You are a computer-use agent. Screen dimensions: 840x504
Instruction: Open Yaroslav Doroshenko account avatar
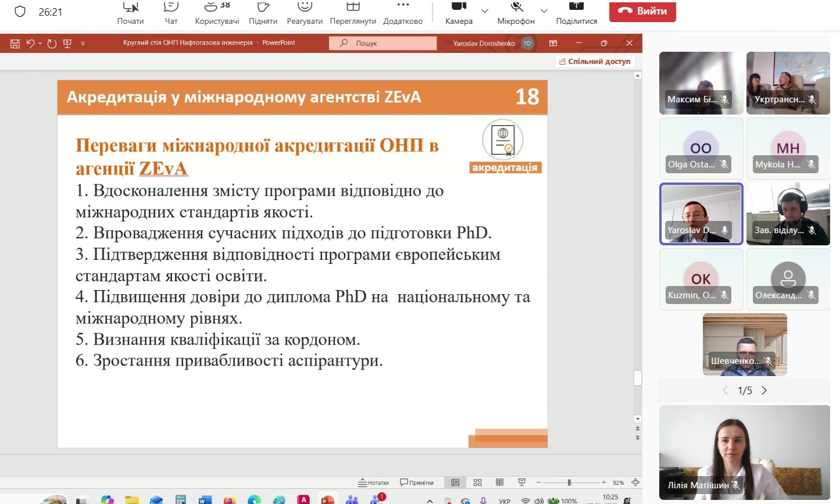(x=527, y=43)
